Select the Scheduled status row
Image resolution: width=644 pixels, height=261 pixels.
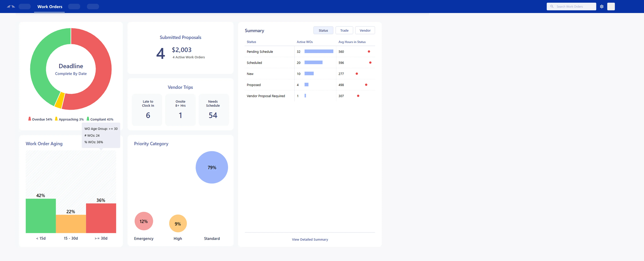point(310,63)
